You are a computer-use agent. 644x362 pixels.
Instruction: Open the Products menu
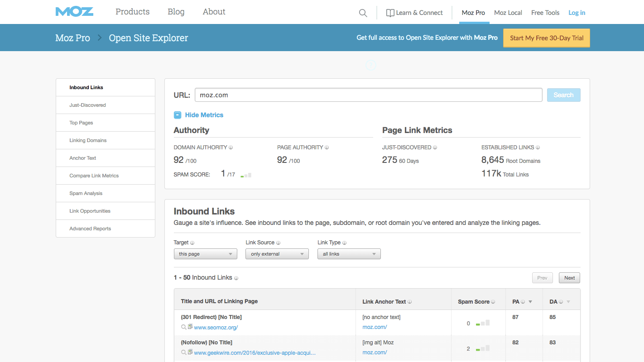[x=133, y=12]
